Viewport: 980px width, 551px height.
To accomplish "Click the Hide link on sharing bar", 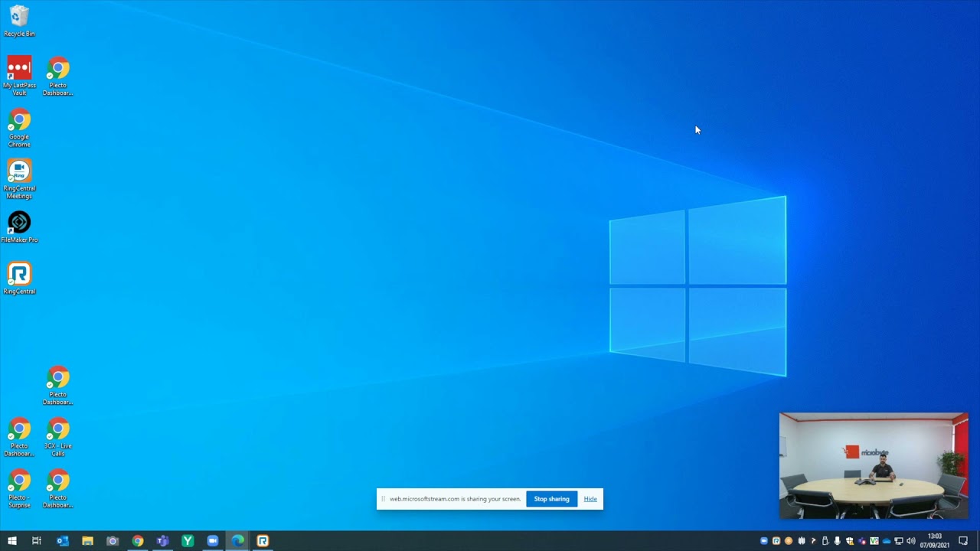I will (590, 499).
